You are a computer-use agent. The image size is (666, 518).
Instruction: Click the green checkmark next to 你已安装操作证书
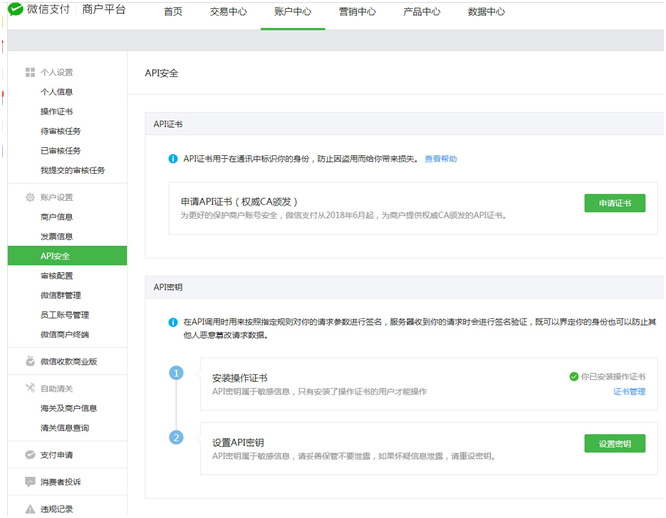click(574, 376)
